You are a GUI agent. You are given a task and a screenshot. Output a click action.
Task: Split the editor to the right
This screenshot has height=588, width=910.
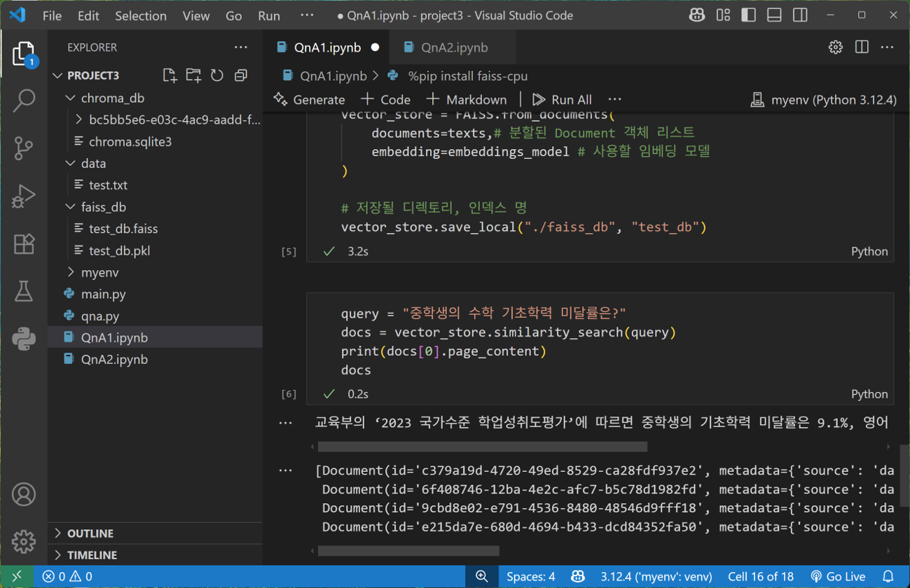coord(862,47)
